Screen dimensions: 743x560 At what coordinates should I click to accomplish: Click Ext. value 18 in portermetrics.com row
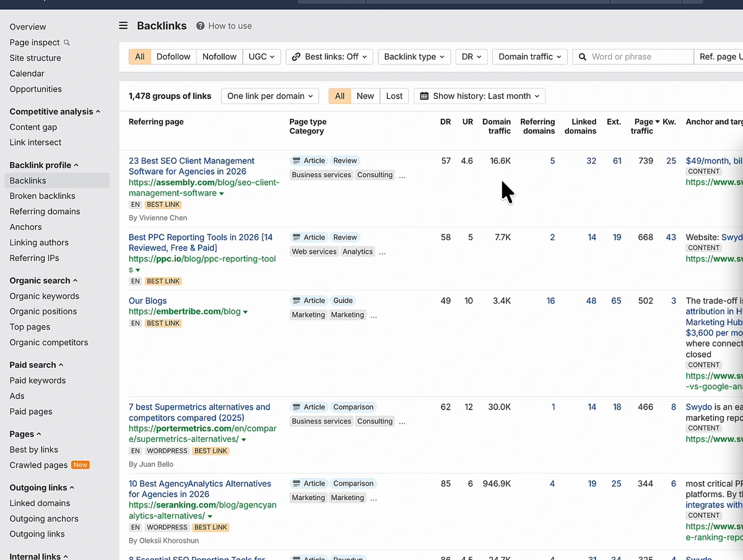617,407
